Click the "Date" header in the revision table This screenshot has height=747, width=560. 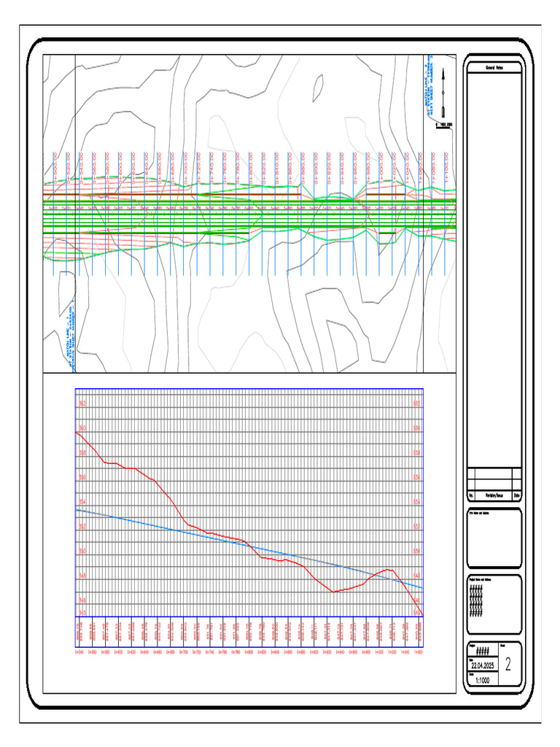tap(517, 496)
